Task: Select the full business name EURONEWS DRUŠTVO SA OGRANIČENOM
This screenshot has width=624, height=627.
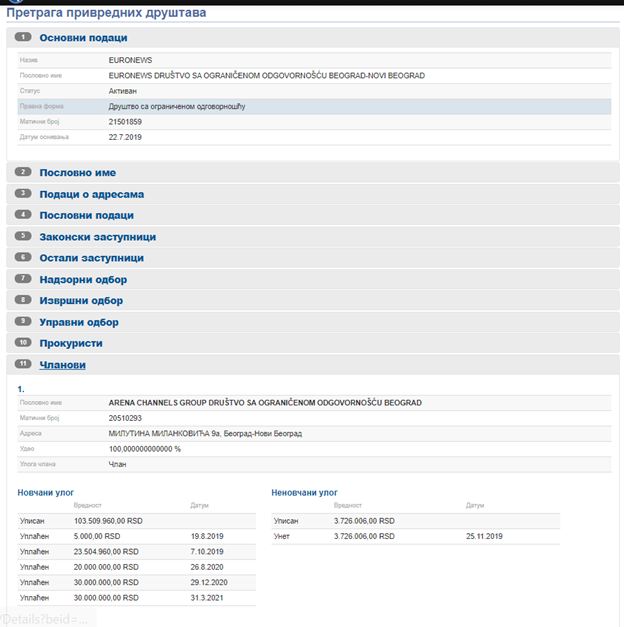Action: pyautogui.click(x=267, y=76)
